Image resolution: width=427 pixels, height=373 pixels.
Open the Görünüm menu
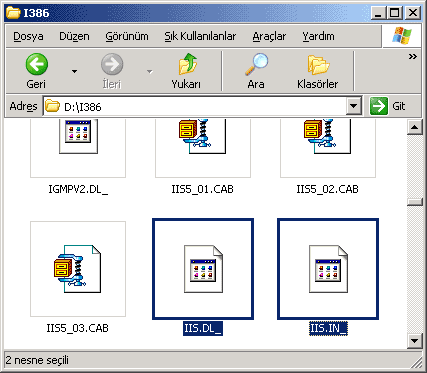coord(127,36)
